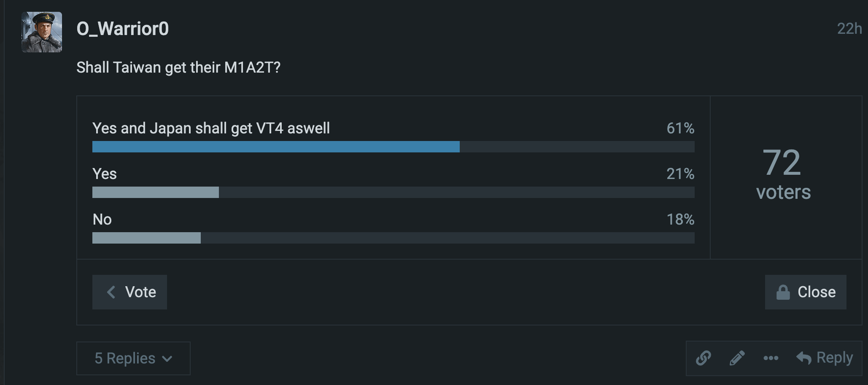
Task: Click the blue 61% result bar
Action: pos(276,146)
